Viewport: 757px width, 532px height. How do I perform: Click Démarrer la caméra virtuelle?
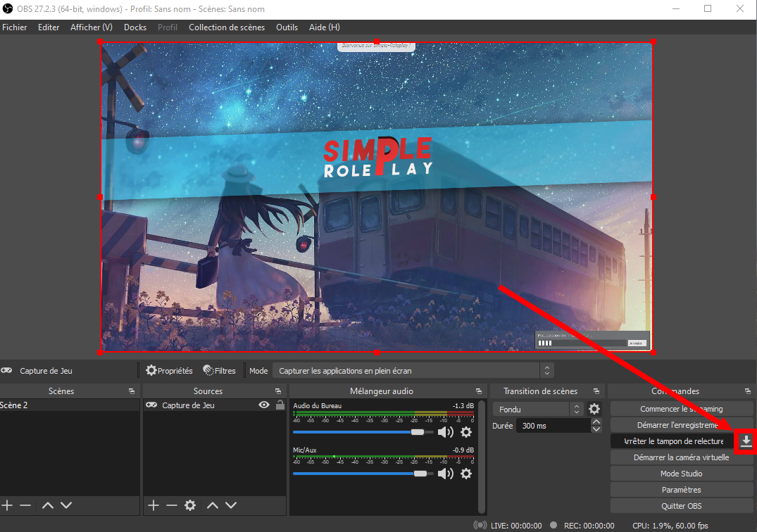coord(681,457)
